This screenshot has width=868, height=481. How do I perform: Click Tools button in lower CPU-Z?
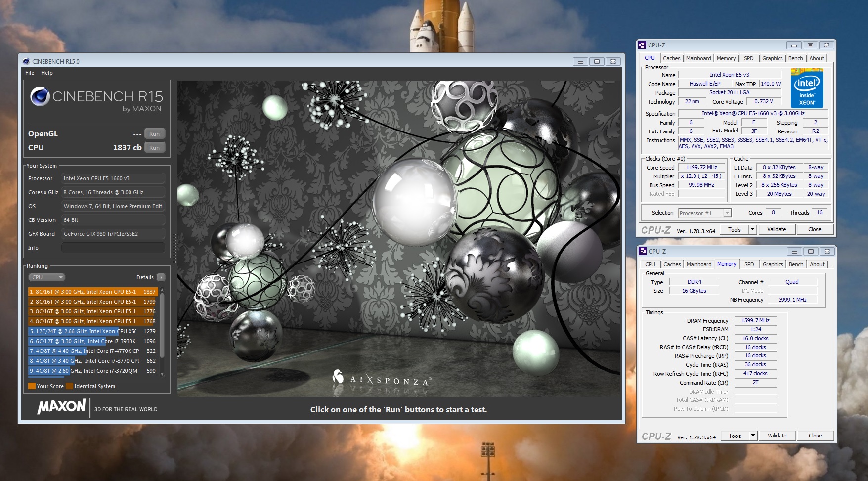tap(735, 436)
